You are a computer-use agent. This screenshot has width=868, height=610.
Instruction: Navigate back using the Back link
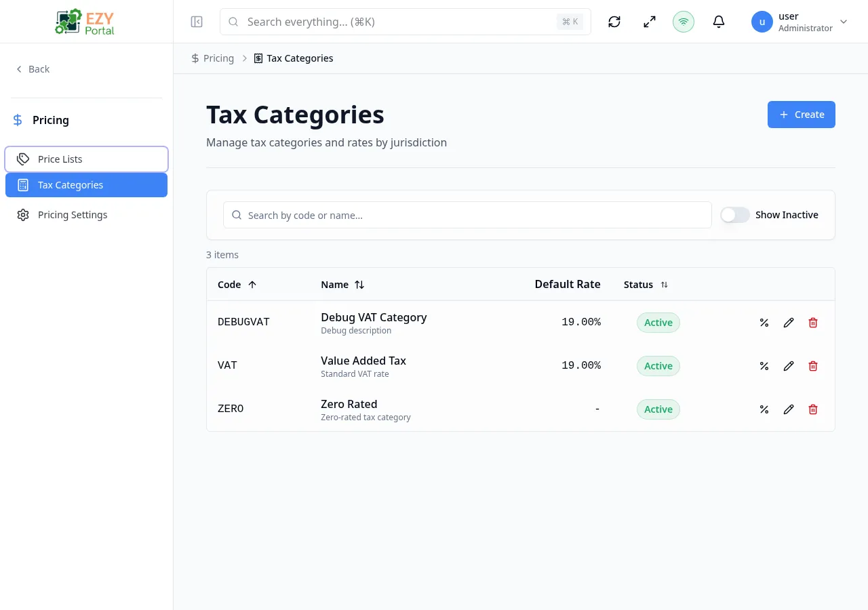(x=33, y=68)
